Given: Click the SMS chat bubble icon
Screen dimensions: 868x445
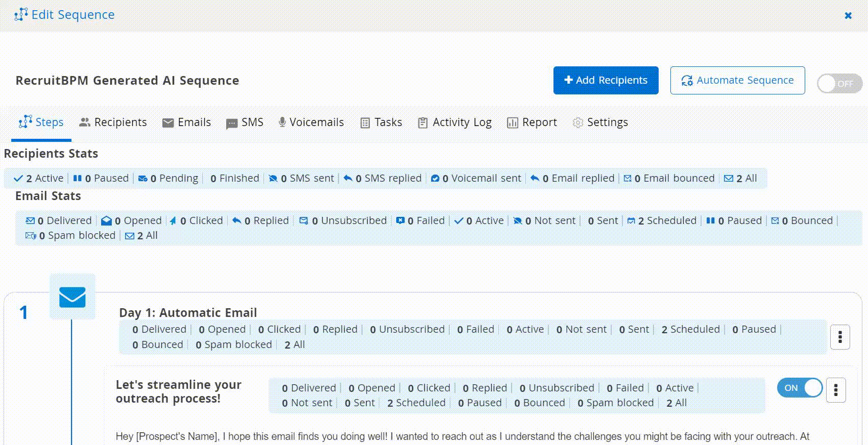Looking at the screenshot, I should (x=232, y=123).
